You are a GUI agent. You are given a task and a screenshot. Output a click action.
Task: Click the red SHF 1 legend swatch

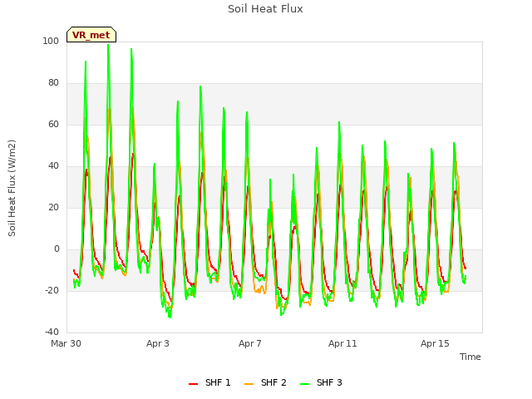tap(193, 384)
